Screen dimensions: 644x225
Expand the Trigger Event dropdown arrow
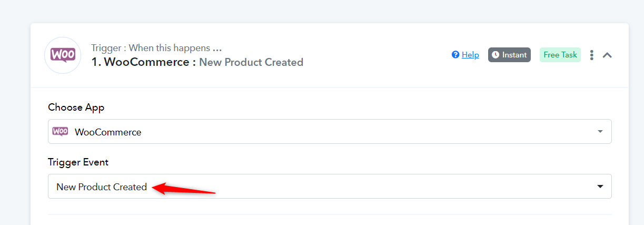point(600,187)
